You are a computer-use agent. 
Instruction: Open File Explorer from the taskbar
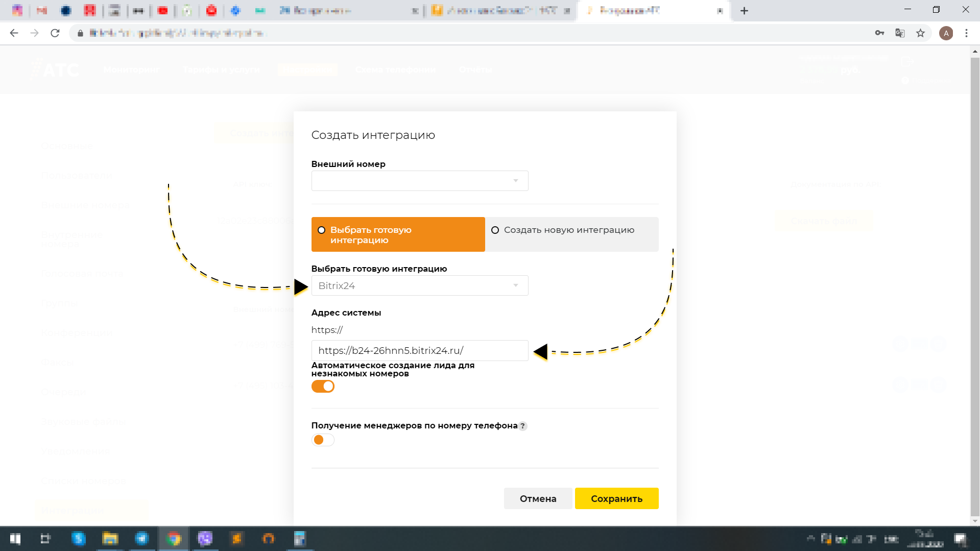110,539
